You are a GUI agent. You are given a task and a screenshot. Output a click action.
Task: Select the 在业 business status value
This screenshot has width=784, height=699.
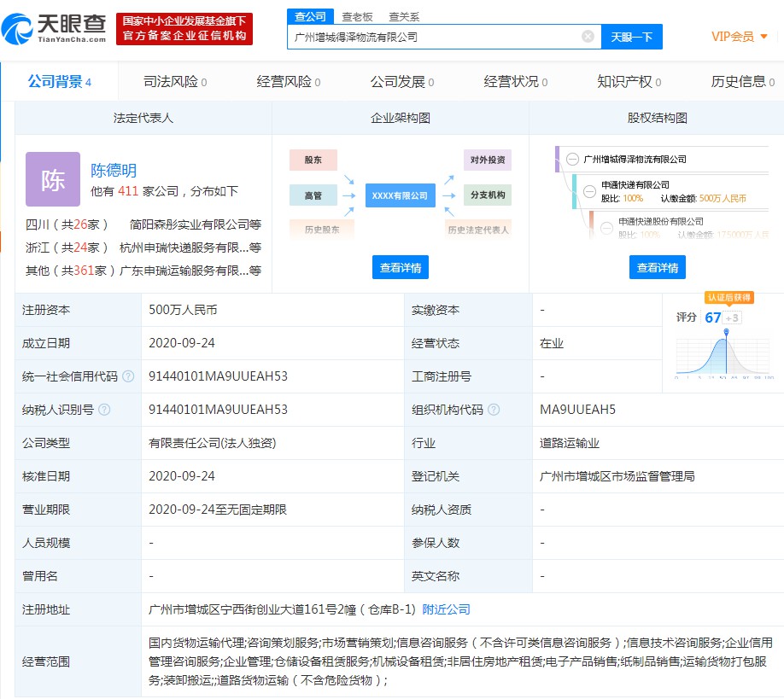(x=552, y=343)
